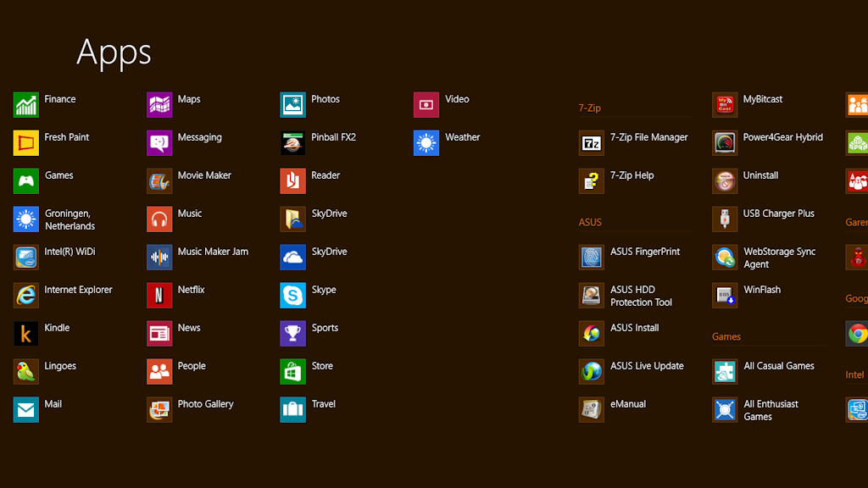This screenshot has width=868, height=488.
Task: Open the Lingoes parrot icon
Action: (x=26, y=372)
